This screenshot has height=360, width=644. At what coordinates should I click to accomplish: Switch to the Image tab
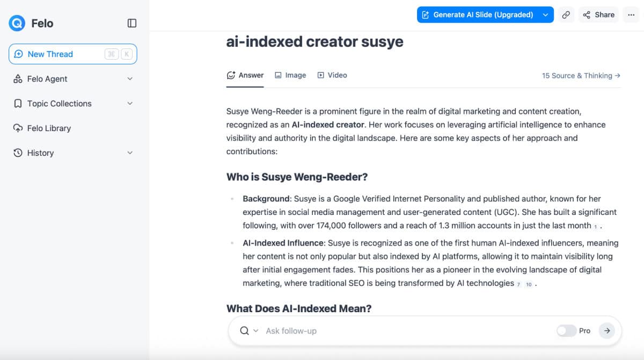[290, 75]
